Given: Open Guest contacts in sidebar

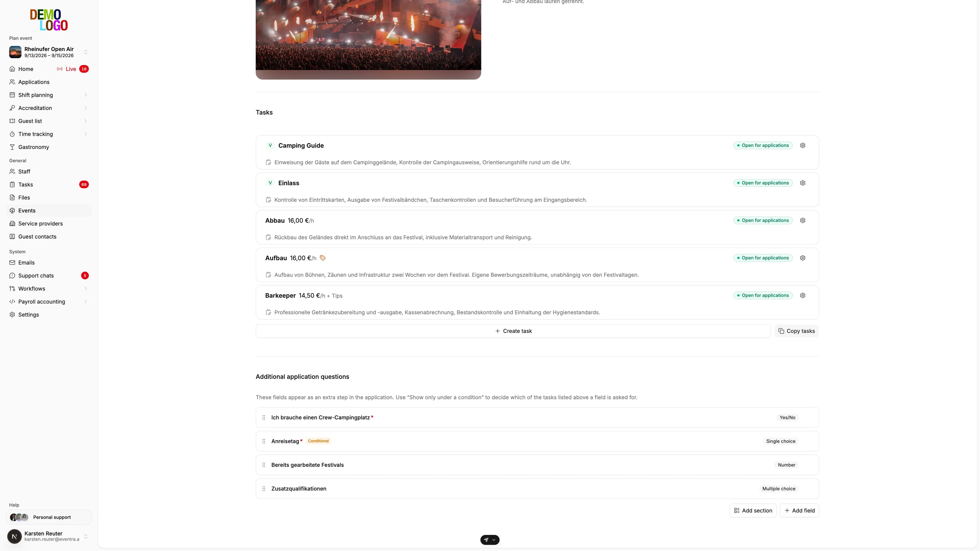Looking at the screenshot, I should click(49, 236).
